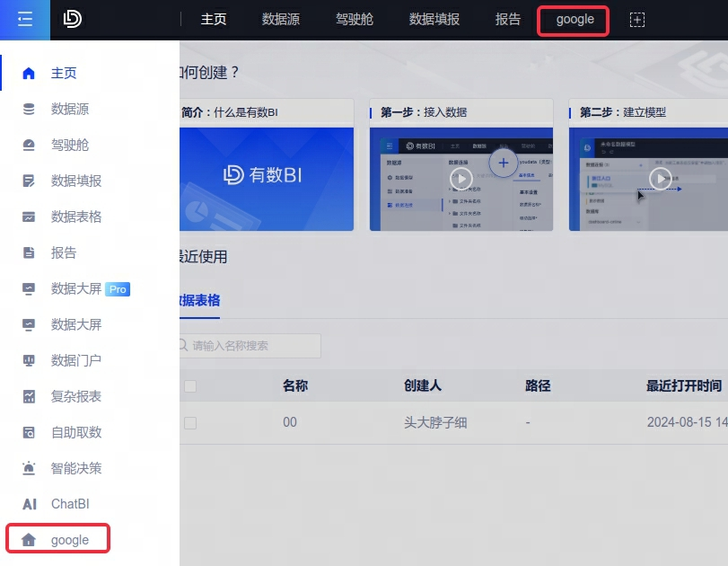
Task: Switch to the 数据填报 tab in the top navigation
Action: 434,19
